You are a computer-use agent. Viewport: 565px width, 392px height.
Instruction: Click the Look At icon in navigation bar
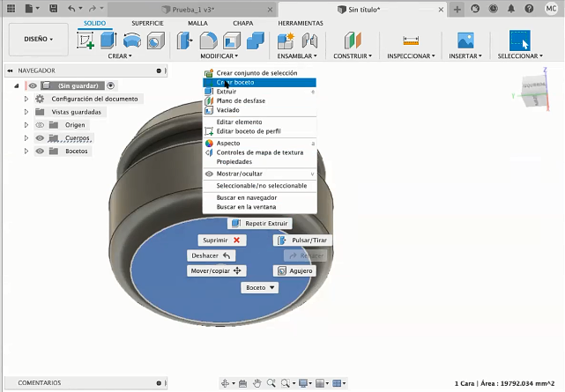(x=242, y=383)
